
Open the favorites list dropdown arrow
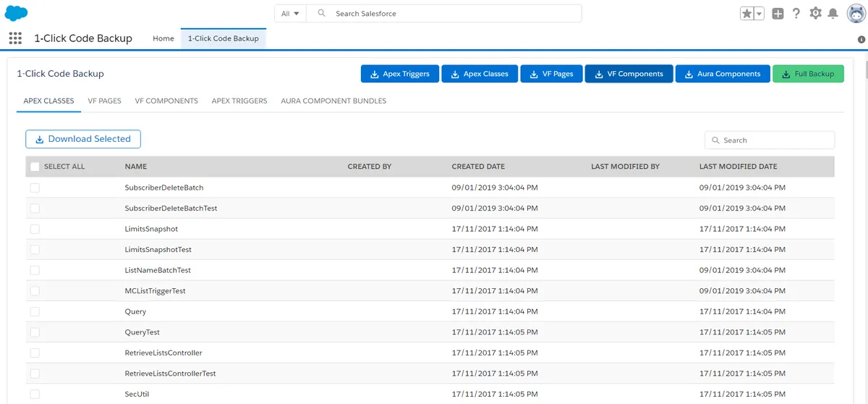(x=759, y=14)
